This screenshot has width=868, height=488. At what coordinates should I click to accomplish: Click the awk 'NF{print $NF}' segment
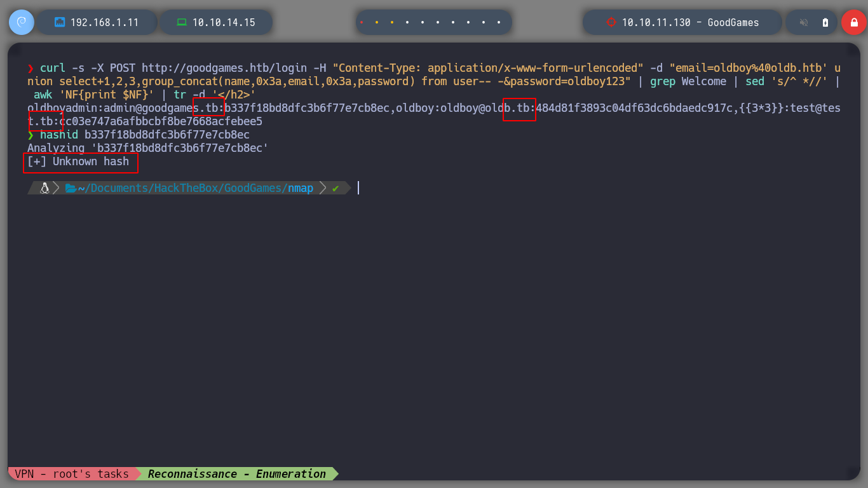tap(94, 95)
